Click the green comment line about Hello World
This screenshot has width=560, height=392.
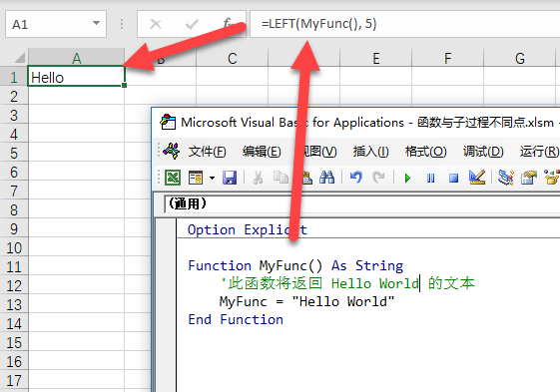[347, 283]
